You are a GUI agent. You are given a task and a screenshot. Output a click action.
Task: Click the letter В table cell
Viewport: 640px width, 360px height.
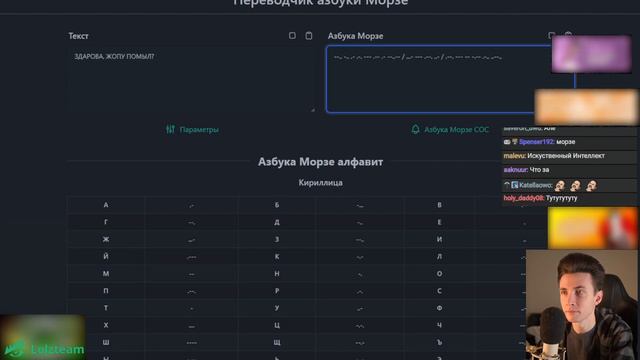pos(439,205)
